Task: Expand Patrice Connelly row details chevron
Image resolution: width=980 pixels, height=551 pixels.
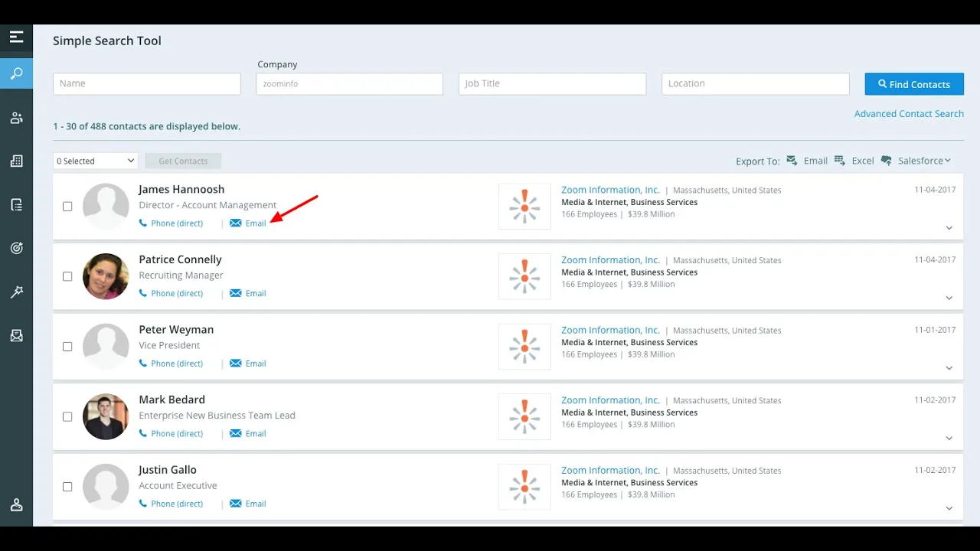Action: point(949,298)
